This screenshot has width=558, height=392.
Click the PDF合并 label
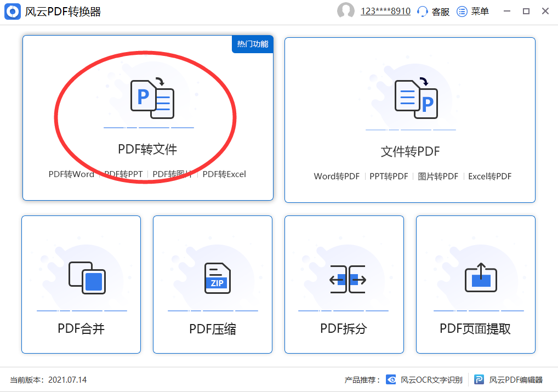point(81,328)
